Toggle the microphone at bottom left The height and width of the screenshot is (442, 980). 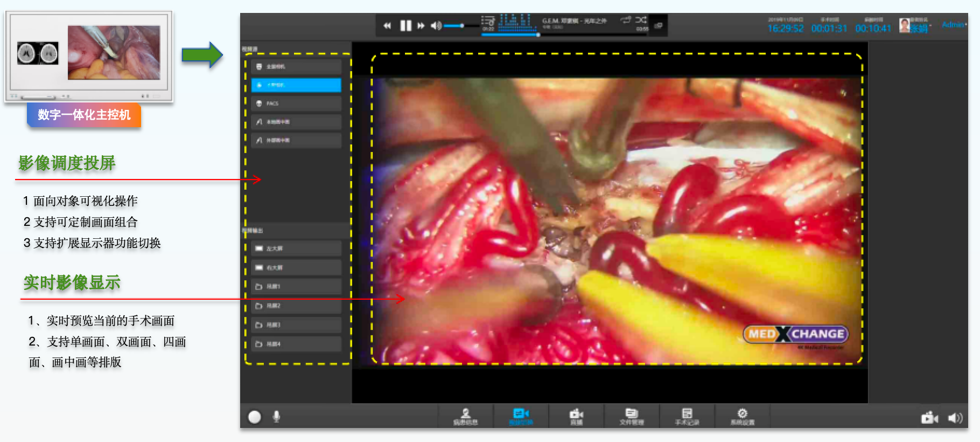pyautogui.click(x=276, y=417)
